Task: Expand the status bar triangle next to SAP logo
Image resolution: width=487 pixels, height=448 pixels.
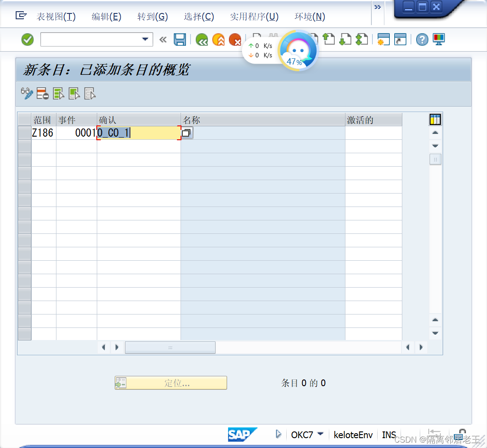Action: [278, 434]
